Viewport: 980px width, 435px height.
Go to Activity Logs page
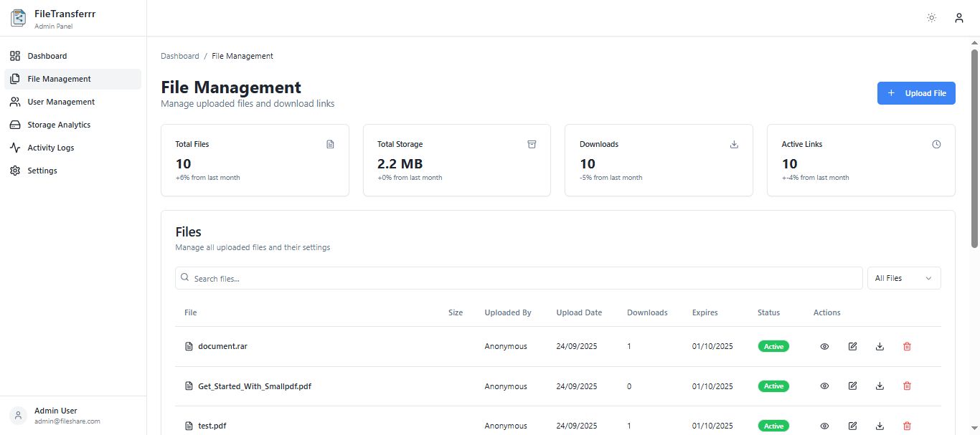[x=50, y=148]
